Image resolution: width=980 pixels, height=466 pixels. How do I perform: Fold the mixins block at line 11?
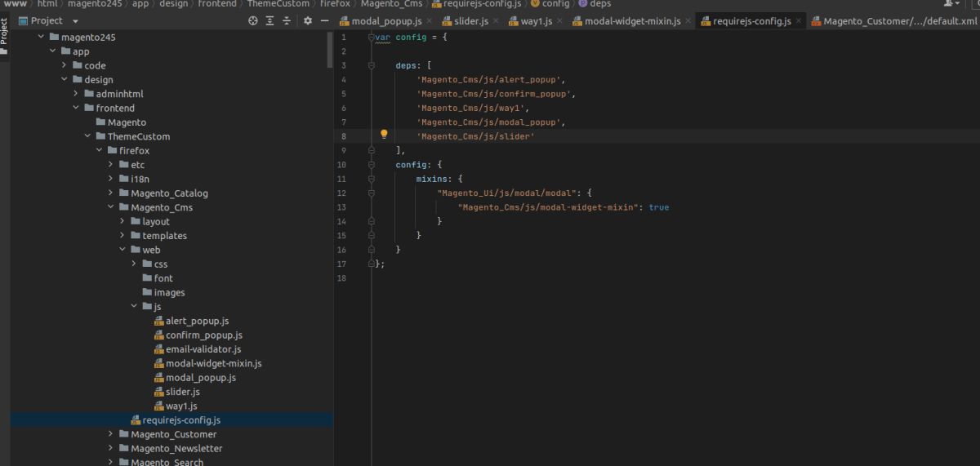coord(372,179)
